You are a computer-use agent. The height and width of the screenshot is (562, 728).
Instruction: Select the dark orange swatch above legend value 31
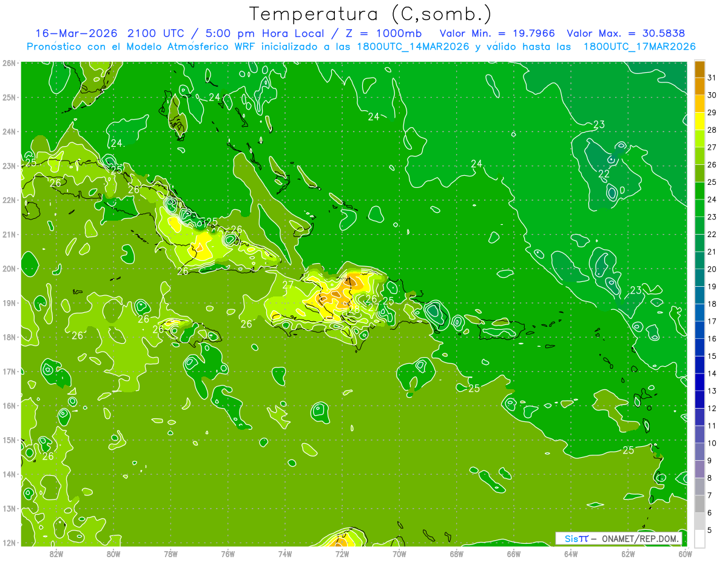click(699, 69)
